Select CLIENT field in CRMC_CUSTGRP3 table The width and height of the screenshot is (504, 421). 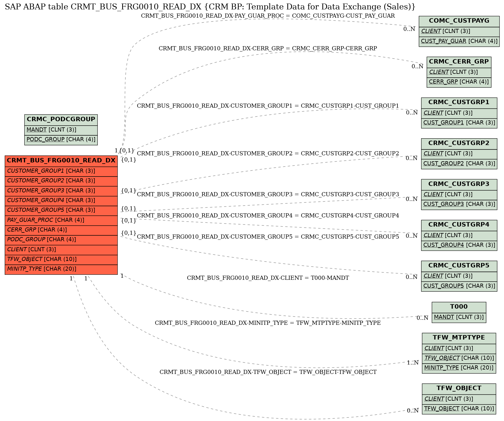pos(459,195)
